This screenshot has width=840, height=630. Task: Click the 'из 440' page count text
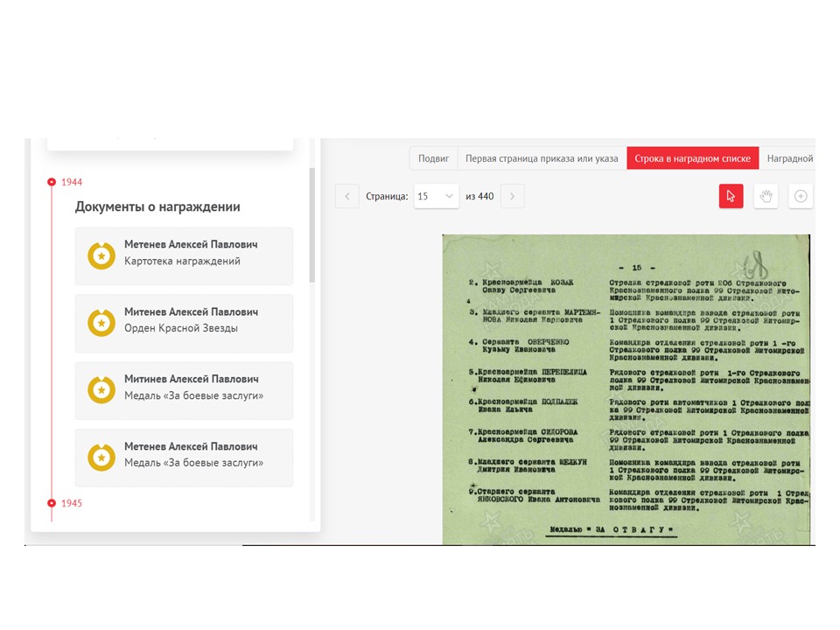tap(479, 196)
